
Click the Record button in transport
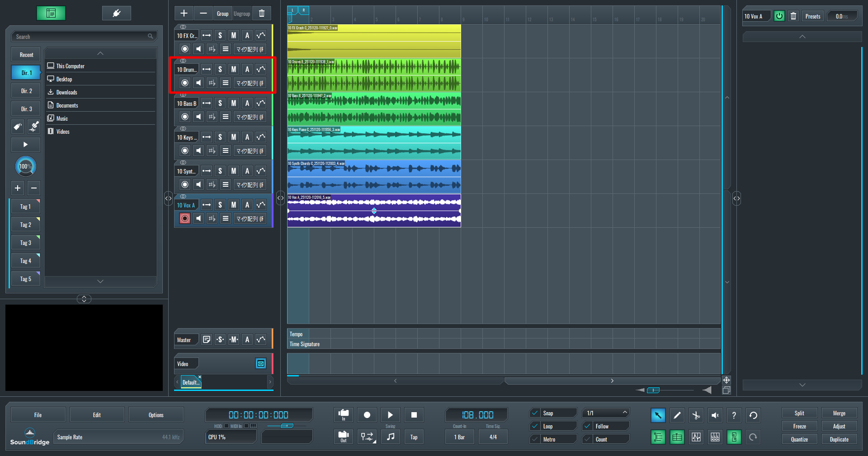click(x=367, y=415)
